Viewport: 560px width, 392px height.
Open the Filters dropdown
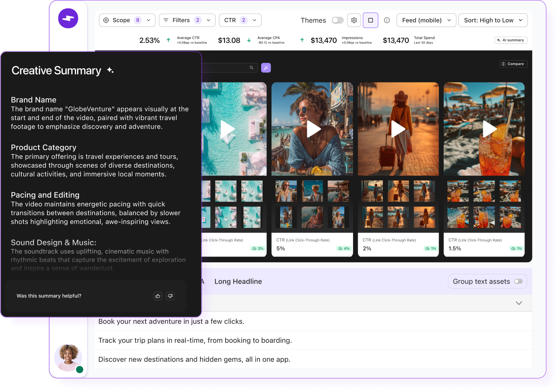pos(187,20)
